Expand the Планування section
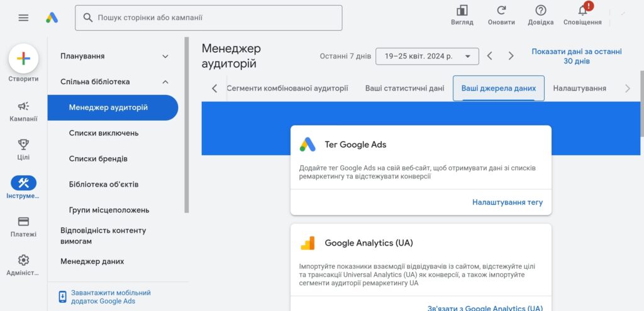The height and width of the screenshot is (311, 644). point(165,56)
